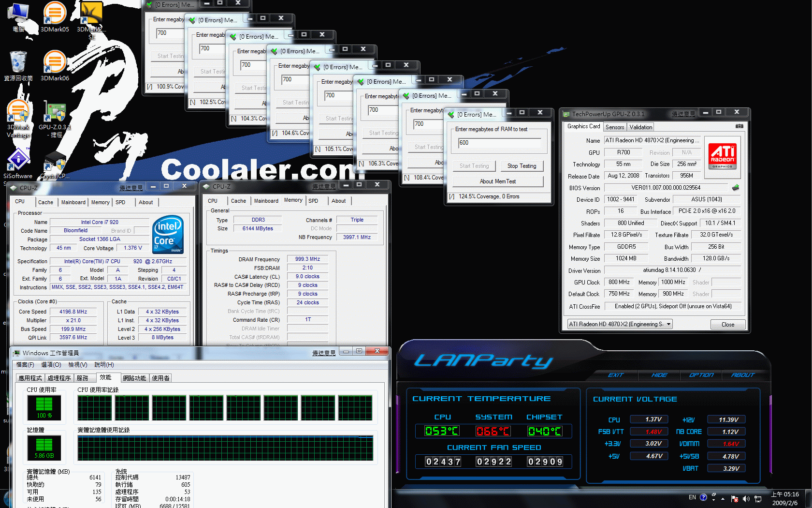Open the Help menu in Task Manager
The image size is (812, 508).
[x=104, y=365]
